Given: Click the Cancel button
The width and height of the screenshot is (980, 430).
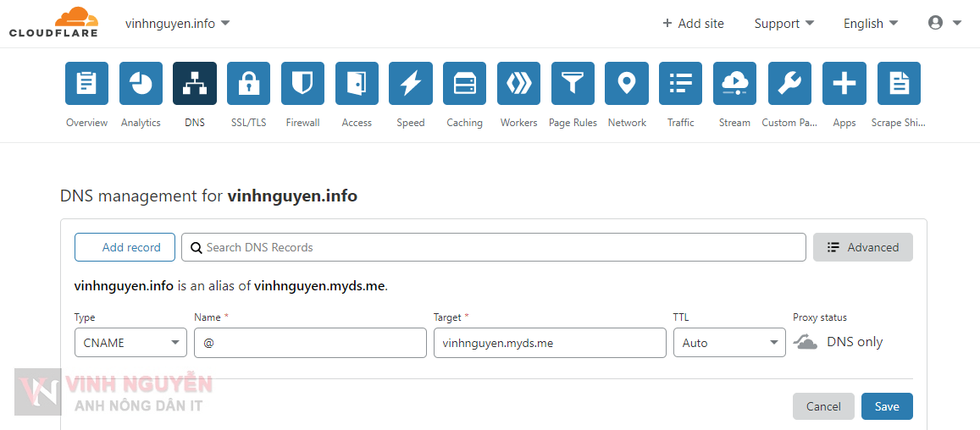Looking at the screenshot, I should click(x=823, y=406).
